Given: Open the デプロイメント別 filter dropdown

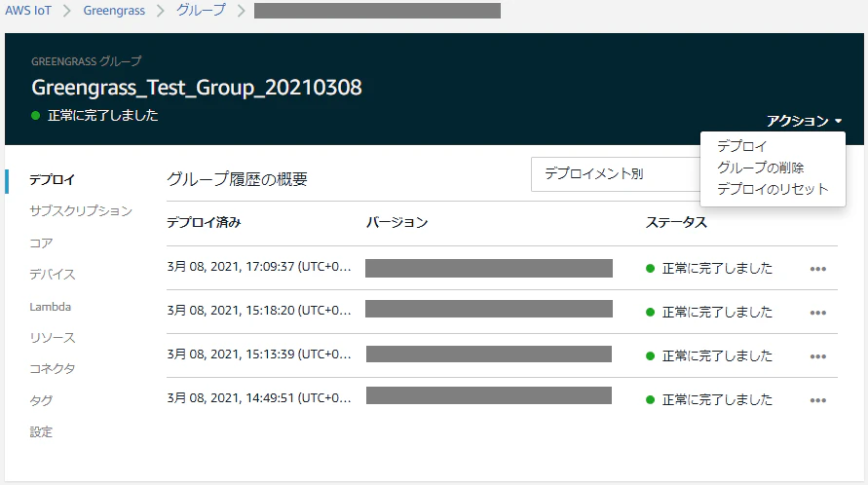Looking at the screenshot, I should (x=616, y=174).
